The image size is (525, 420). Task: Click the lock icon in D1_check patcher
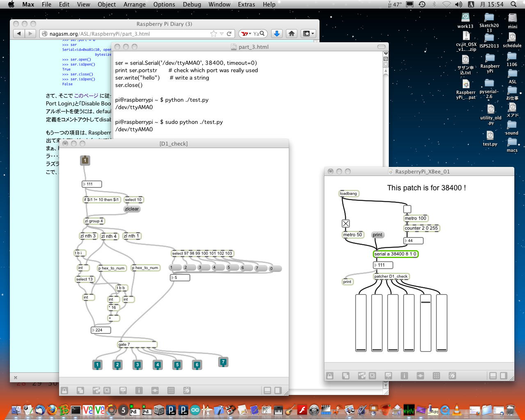click(64, 391)
